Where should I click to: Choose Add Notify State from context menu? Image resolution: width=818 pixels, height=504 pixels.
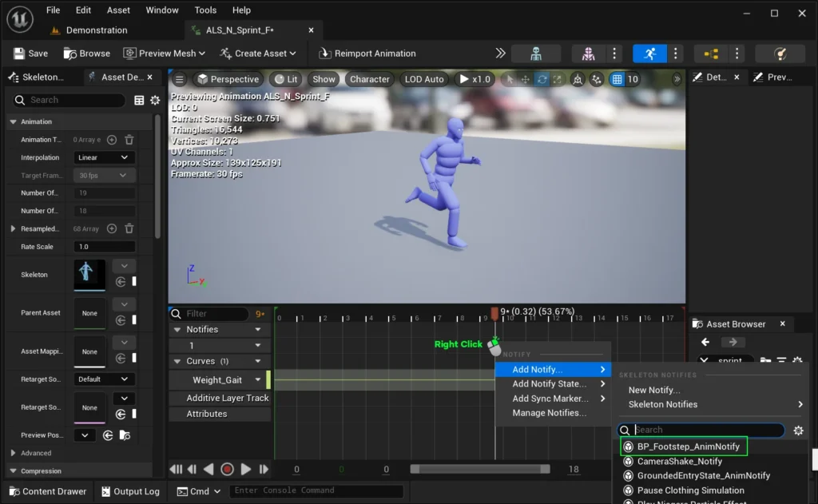pos(550,384)
